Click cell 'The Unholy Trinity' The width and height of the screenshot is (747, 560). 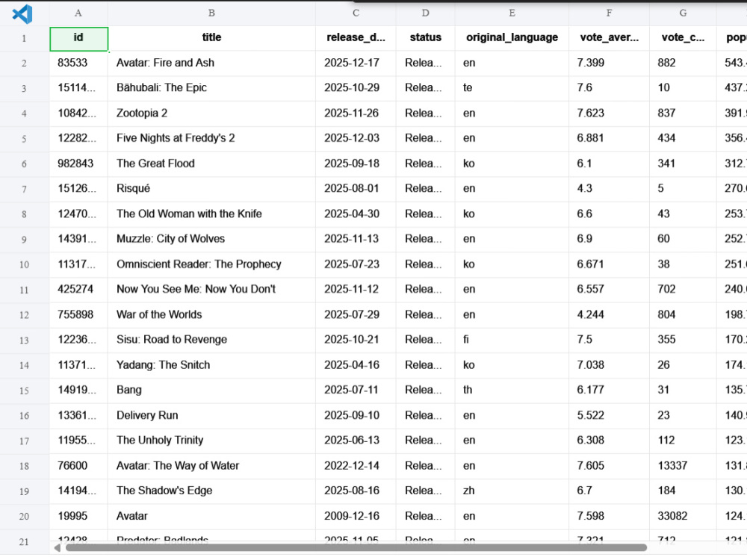pyautogui.click(x=211, y=441)
